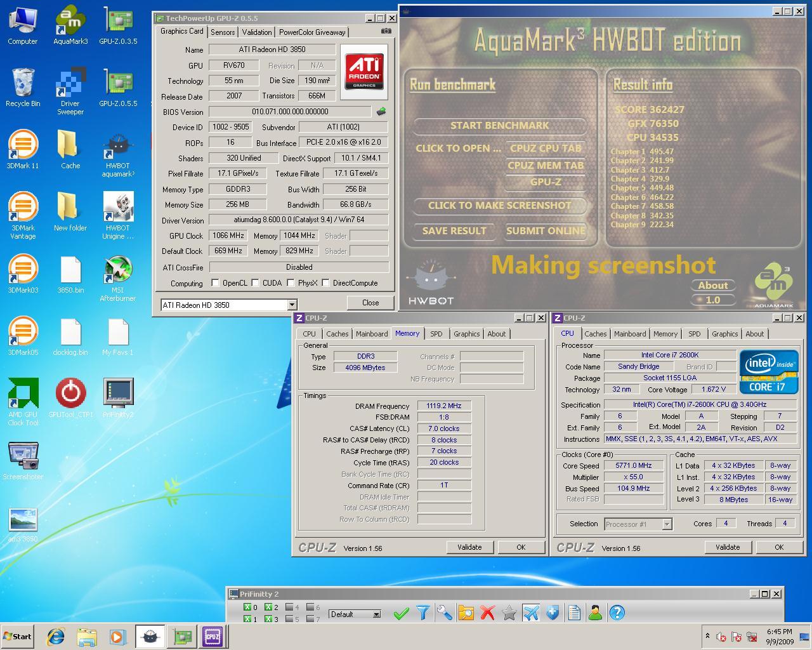Click the BIOS save chip icon in GPU-Z
Image resolution: width=812 pixels, height=650 pixels.
pyautogui.click(x=381, y=112)
